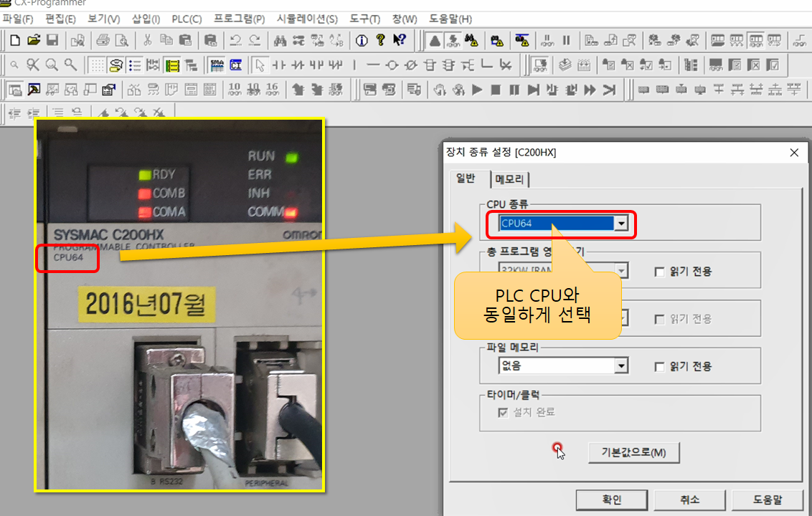The width and height of the screenshot is (812, 516).
Task: Toggle the grid display icon
Action: 97,65
